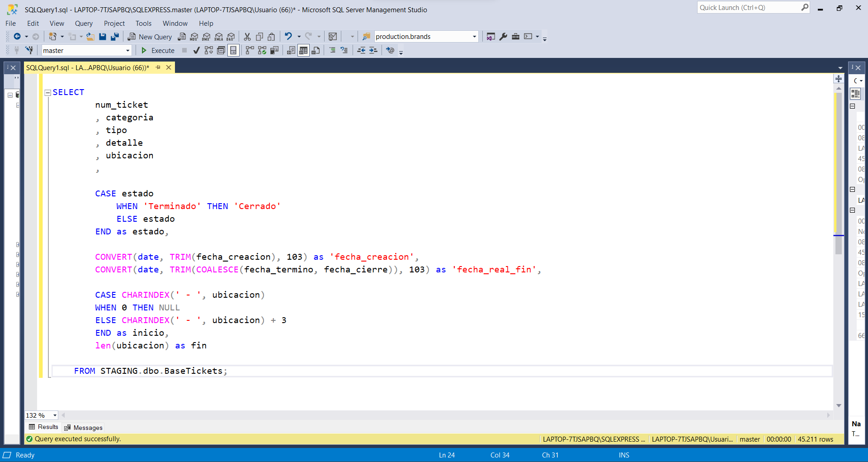Click the Increase Indent icon
The width and height of the screenshot is (868, 462).
tap(373, 50)
